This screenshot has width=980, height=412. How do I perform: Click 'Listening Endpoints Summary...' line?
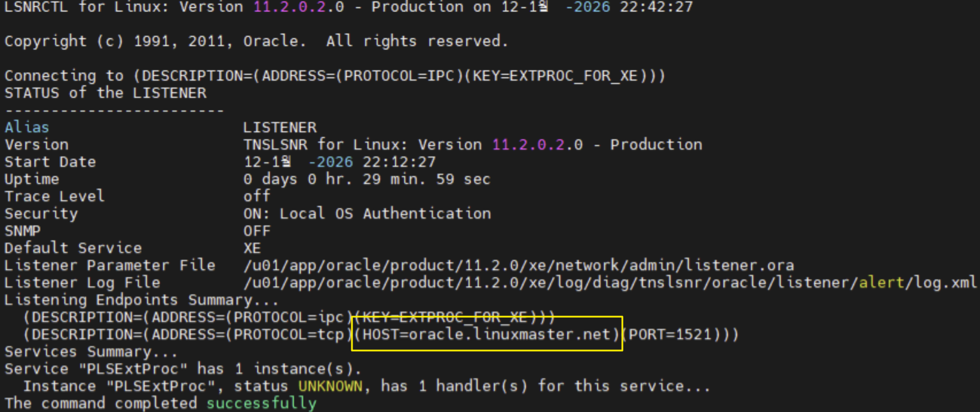pos(141,300)
